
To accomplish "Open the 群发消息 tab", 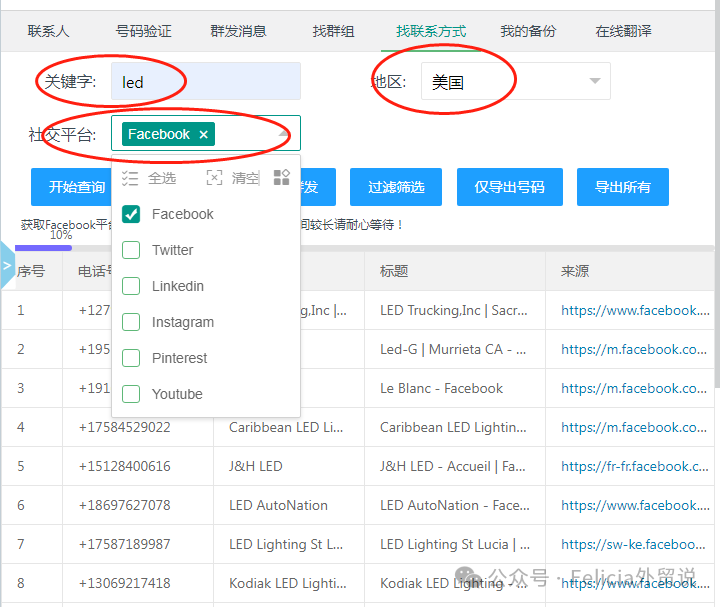I will 238,31.
